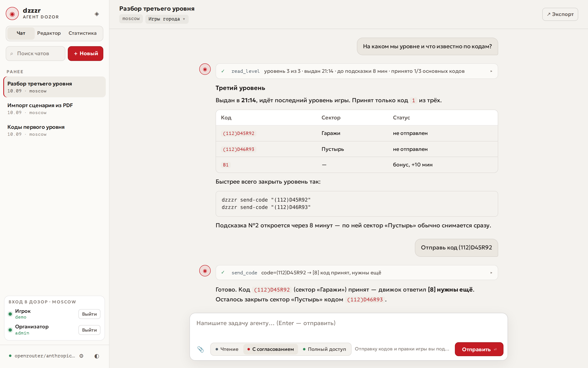Click the Отправку кодов mode hint text
The height and width of the screenshot is (368, 588).
(x=402, y=349)
